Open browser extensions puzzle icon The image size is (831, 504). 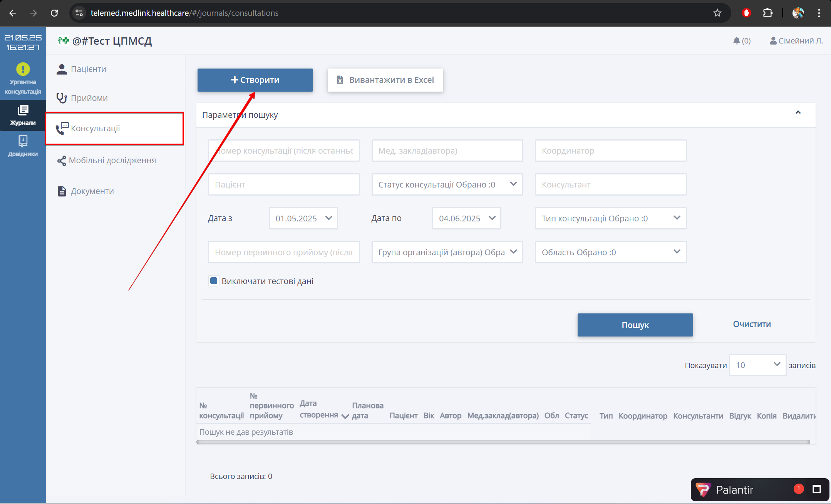coord(767,13)
